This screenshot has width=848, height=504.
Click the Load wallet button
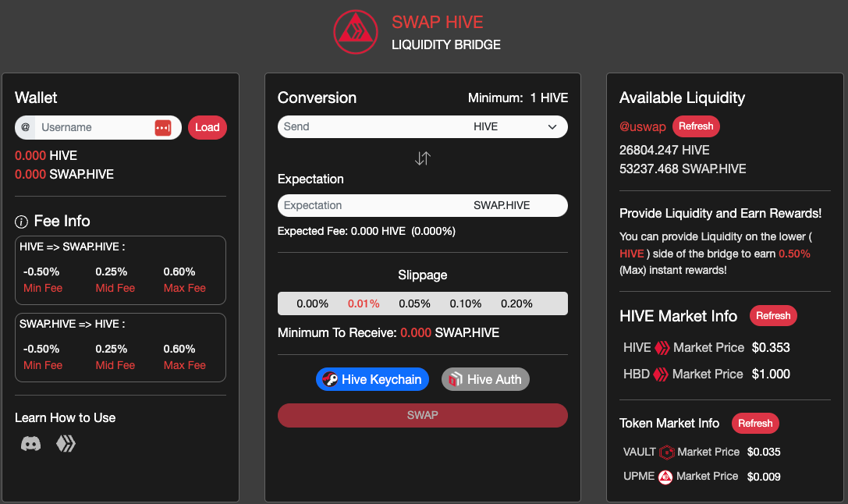click(208, 128)
